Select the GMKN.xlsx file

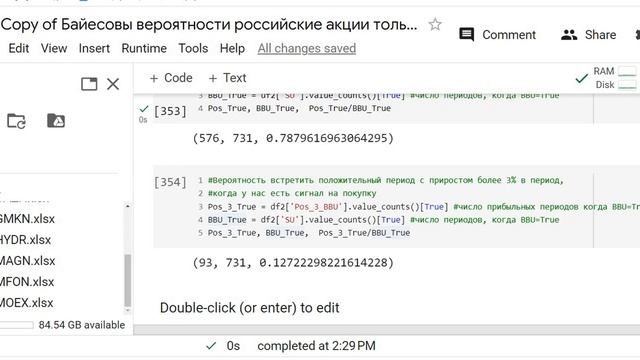27,219
